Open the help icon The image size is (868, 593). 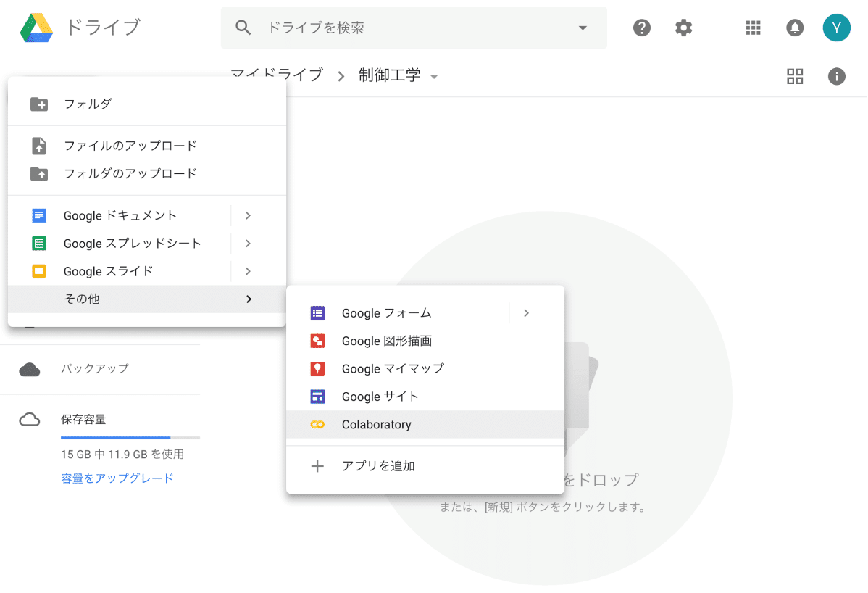pos(642,28)
